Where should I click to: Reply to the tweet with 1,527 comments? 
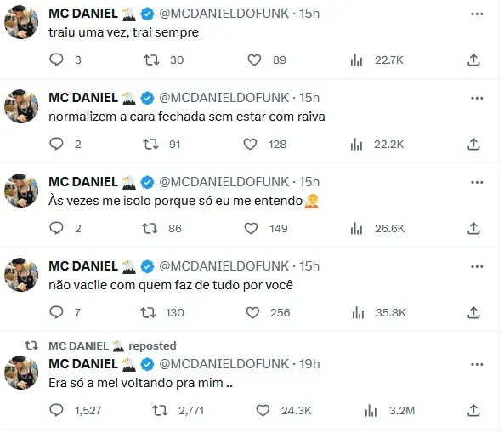[57, 411]
